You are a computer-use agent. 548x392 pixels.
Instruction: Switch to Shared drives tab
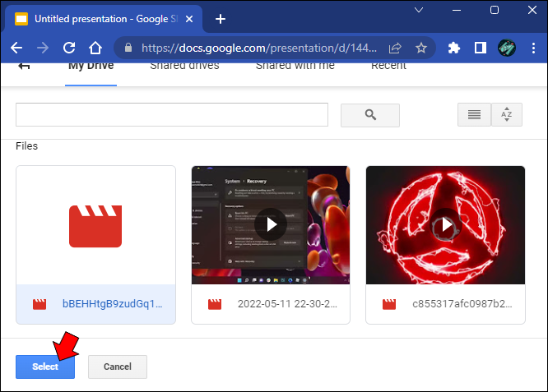[184, 67]
